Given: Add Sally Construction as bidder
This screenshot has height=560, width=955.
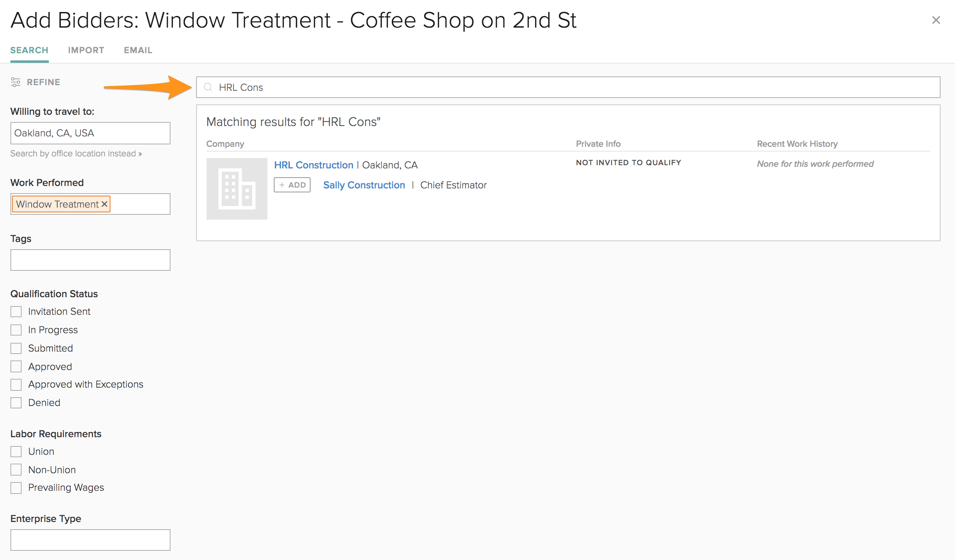Looking at the screenshot, I should pos(292,185).
